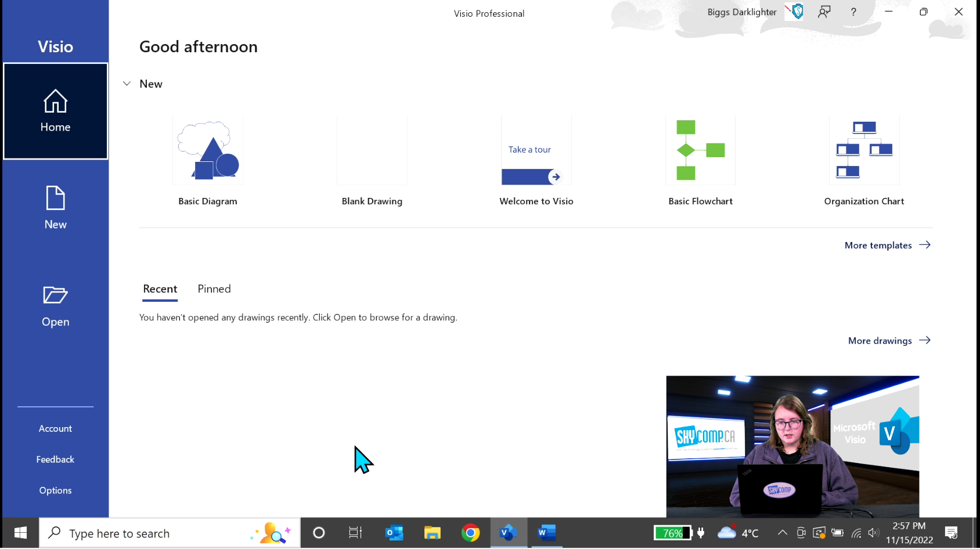Click the feedback person icon near account name
This screenshot has width=980, height=549.
click(824, 12)
